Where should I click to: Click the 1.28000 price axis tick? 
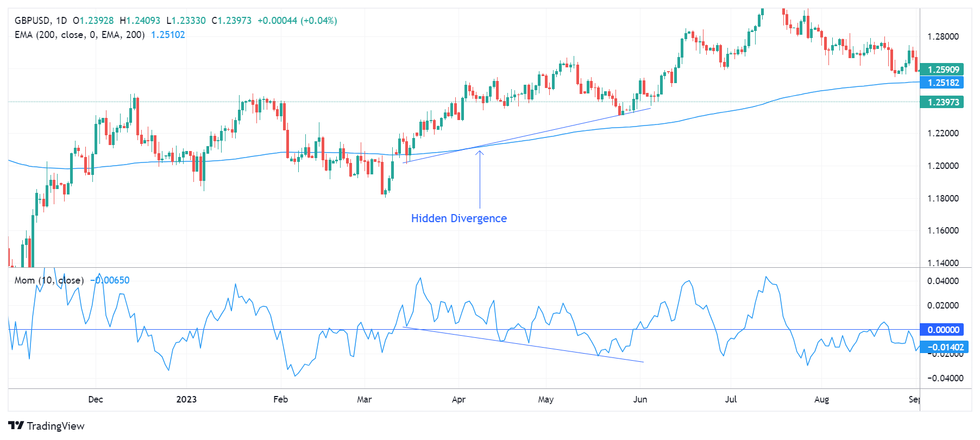[x=943, y=37]
